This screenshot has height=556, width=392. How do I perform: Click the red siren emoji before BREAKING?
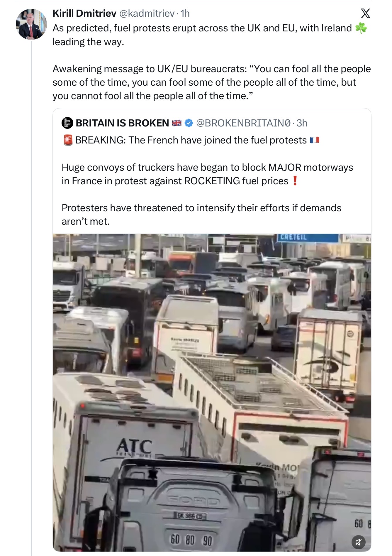click(68, 140)
